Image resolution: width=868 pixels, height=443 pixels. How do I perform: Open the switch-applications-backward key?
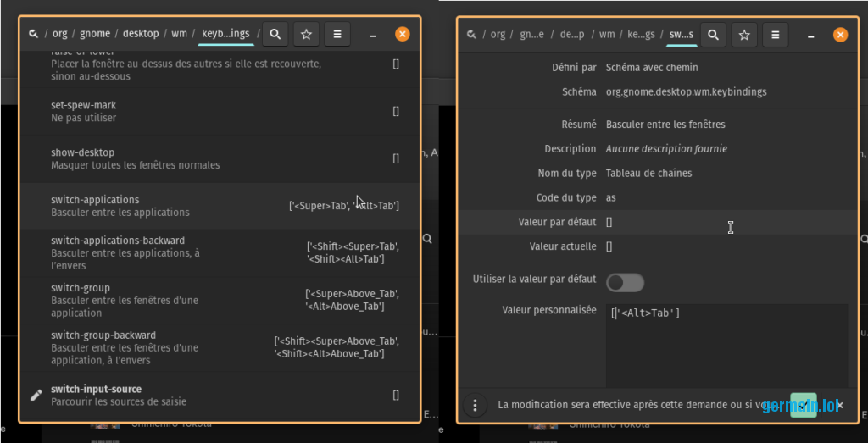[x=220, y=252]
